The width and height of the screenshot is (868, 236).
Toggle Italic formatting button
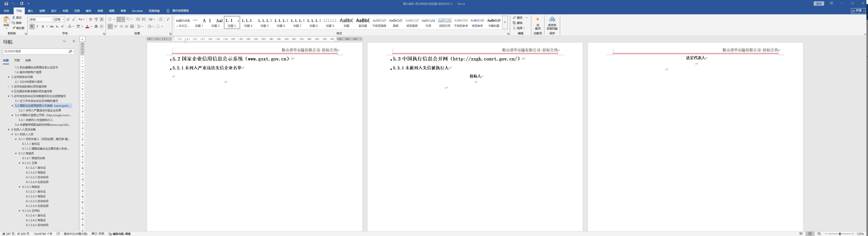(x=37, y=27)
